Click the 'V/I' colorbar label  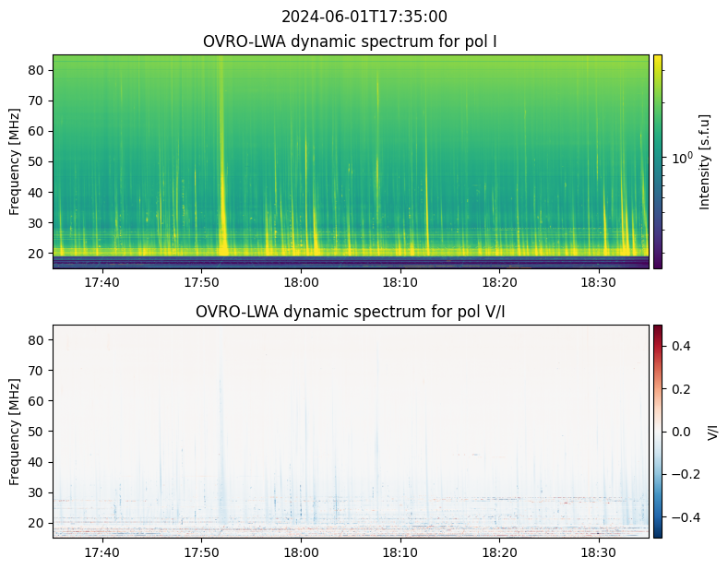coord(710,431)
